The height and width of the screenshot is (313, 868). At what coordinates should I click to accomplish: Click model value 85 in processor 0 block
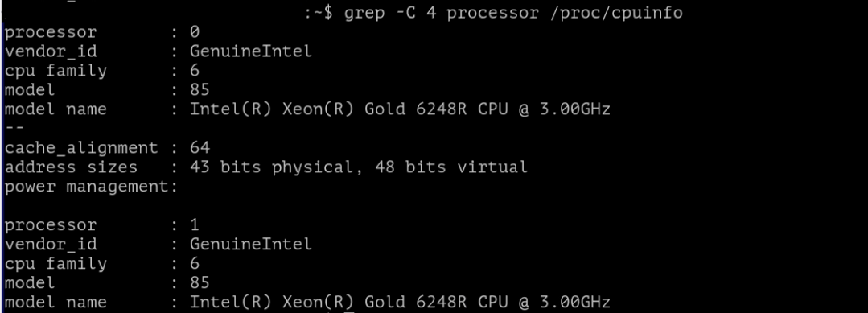pyautogui.click(x=200, y=90)
